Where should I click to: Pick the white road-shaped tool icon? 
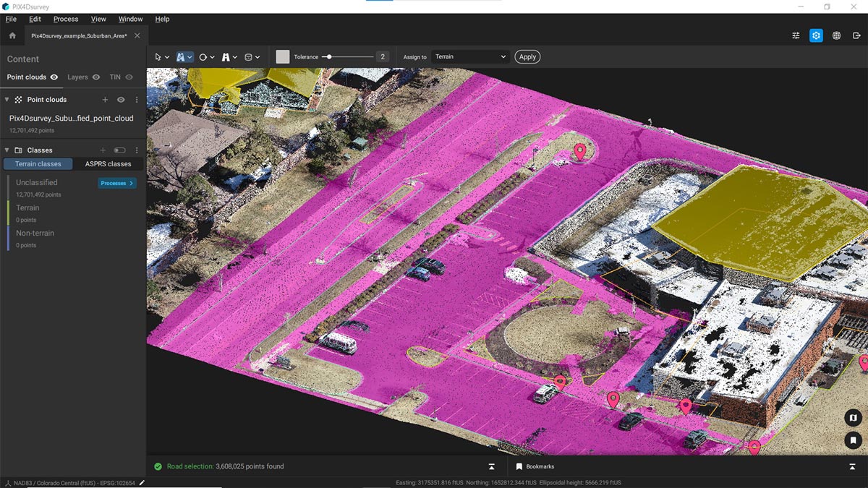(x=226, y=56)
